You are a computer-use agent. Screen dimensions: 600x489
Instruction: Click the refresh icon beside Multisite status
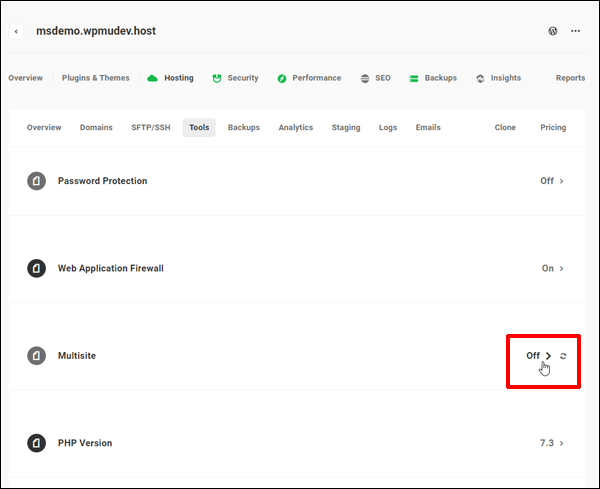pyautogui.click(x=564, y=356)
